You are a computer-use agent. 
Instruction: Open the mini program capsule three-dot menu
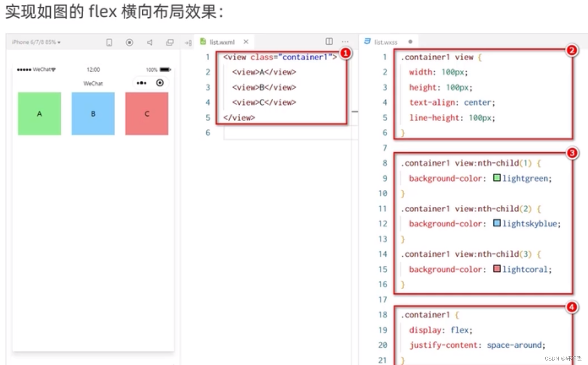click(141, 83)
